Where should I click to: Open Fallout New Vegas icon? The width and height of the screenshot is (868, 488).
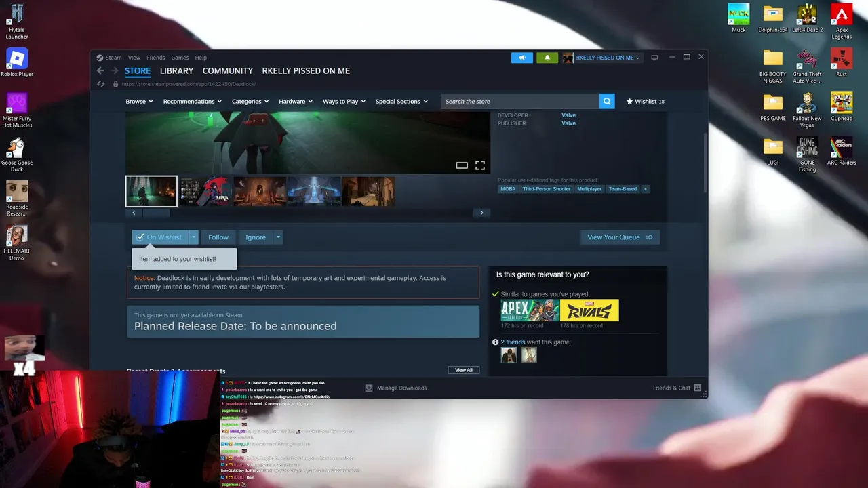[x=807, y=110]
